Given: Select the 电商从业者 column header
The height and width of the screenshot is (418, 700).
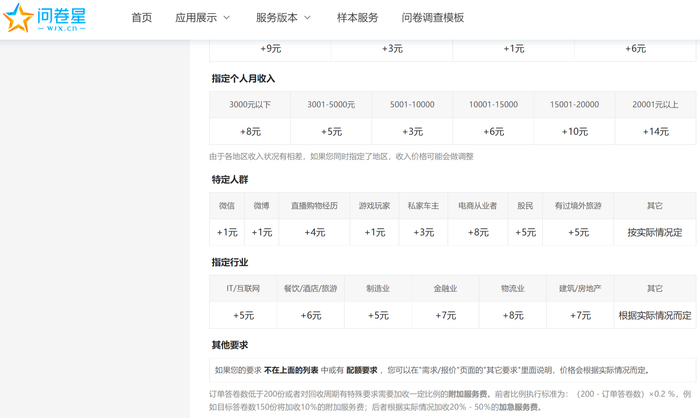Looking at the screenshot, I should point(478,206).
